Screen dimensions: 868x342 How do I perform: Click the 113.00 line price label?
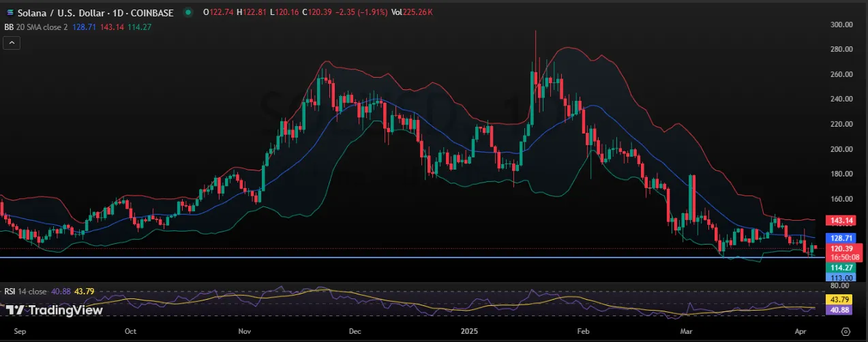(839, 278)
